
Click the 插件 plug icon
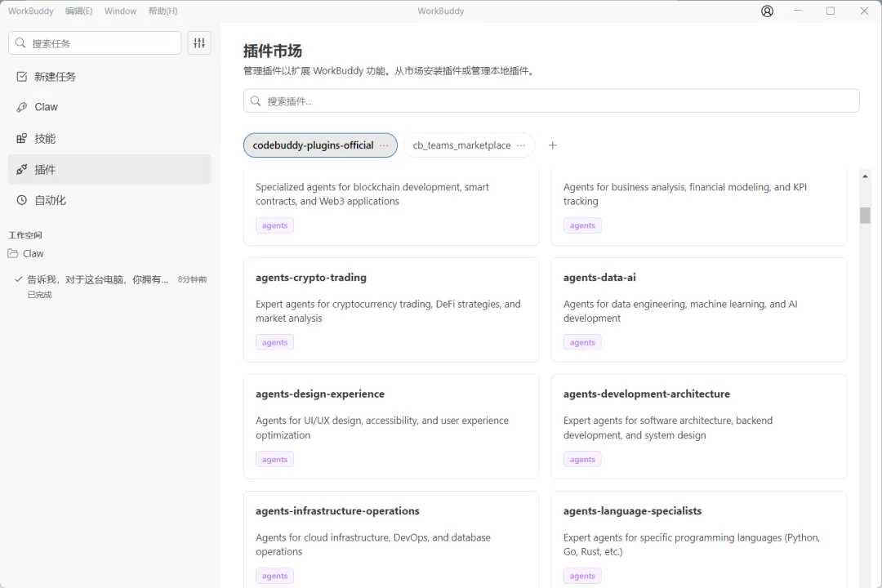22,169
